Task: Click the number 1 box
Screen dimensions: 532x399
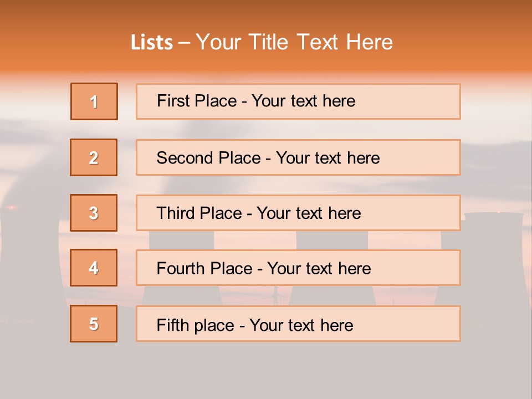Action: 94,101
